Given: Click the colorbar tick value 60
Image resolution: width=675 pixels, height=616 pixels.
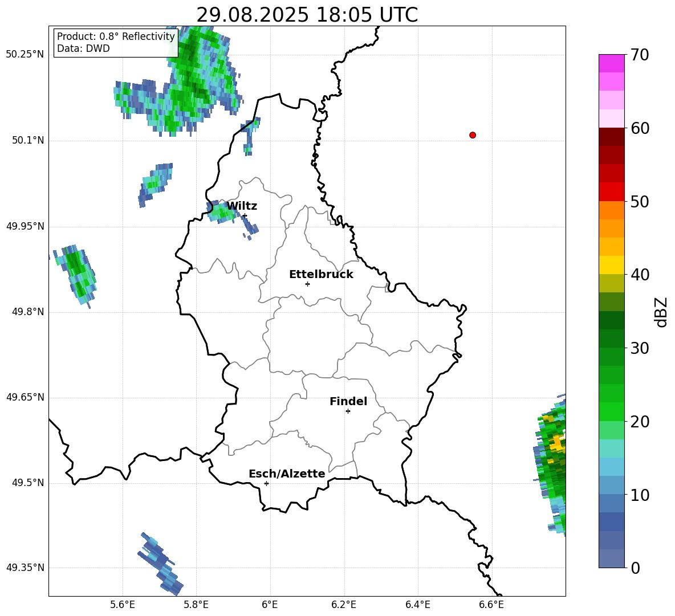Looking at the screenshot, I should [640, 128].
